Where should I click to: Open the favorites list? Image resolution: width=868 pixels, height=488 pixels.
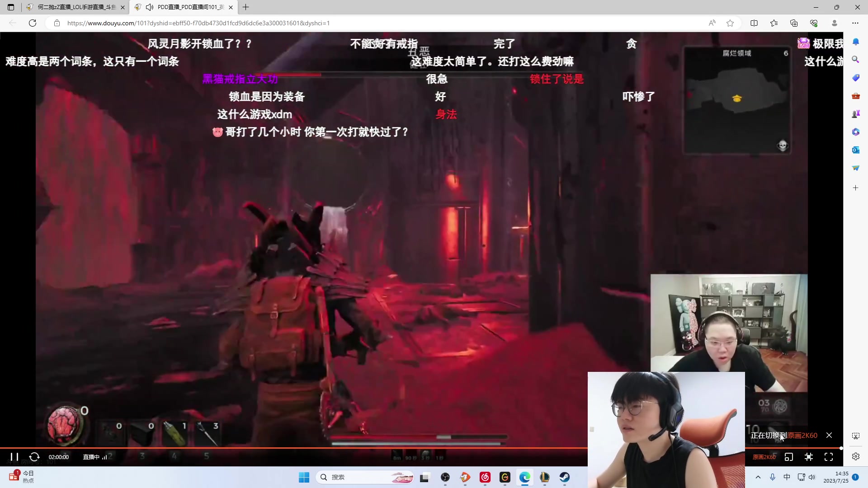(774, 23)
